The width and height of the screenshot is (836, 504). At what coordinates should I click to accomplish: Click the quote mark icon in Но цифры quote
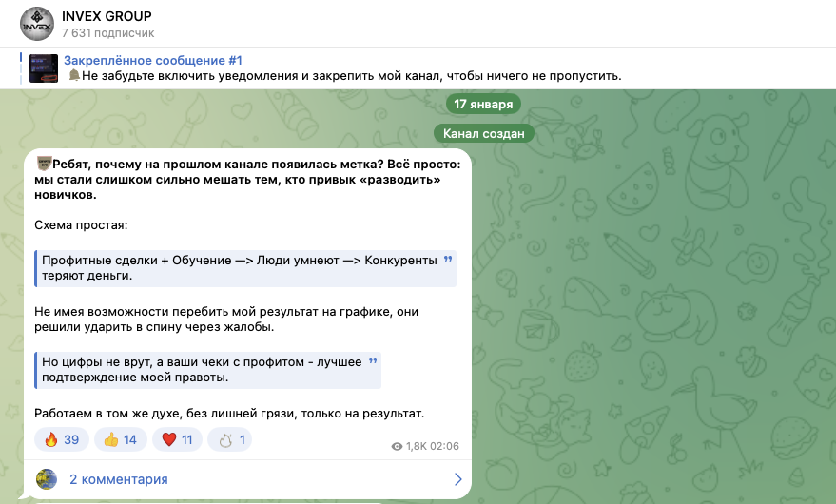[x=373, y=360]
